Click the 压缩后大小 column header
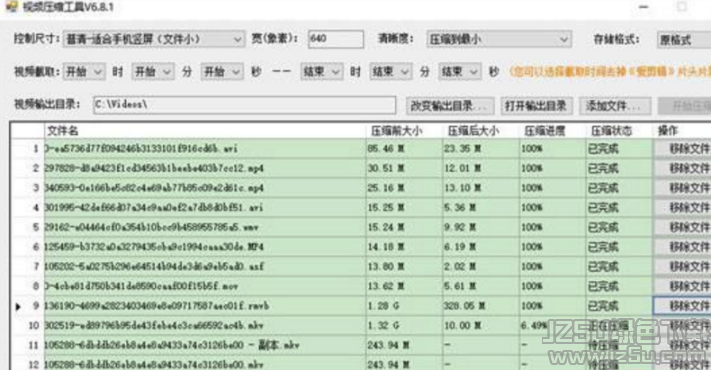 (481, 131)
